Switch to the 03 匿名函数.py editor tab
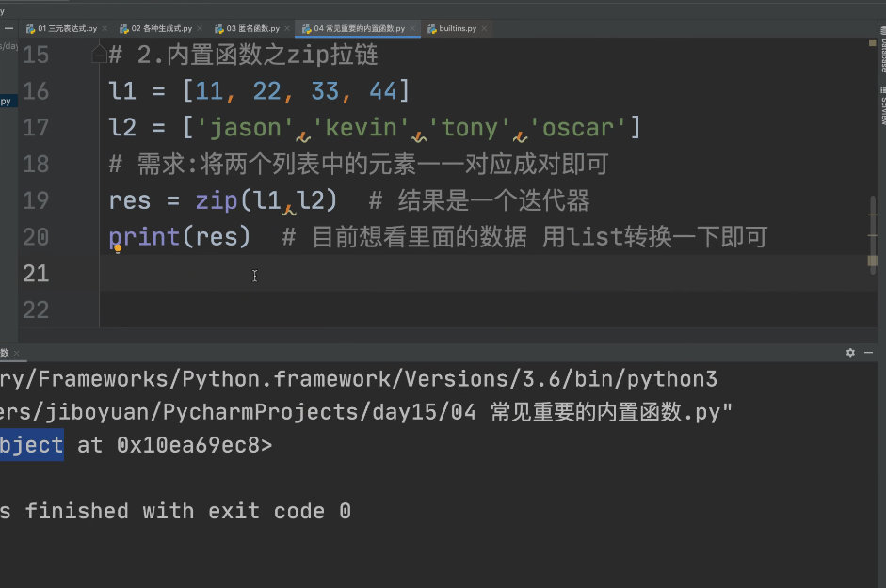Image resolution: width=886 pixels, height=588 pixels. tap(251, 29)
